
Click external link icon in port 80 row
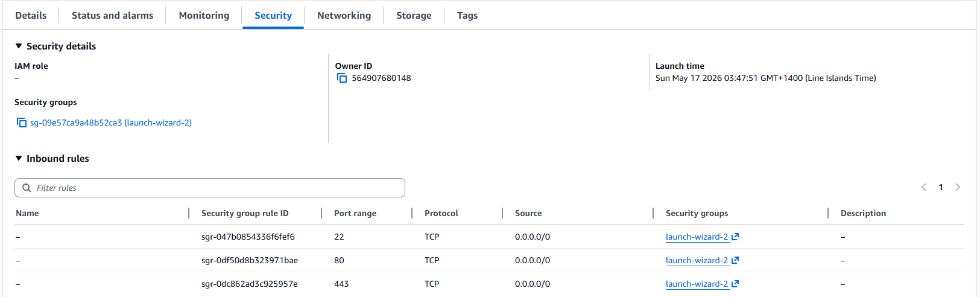(735, 261)
